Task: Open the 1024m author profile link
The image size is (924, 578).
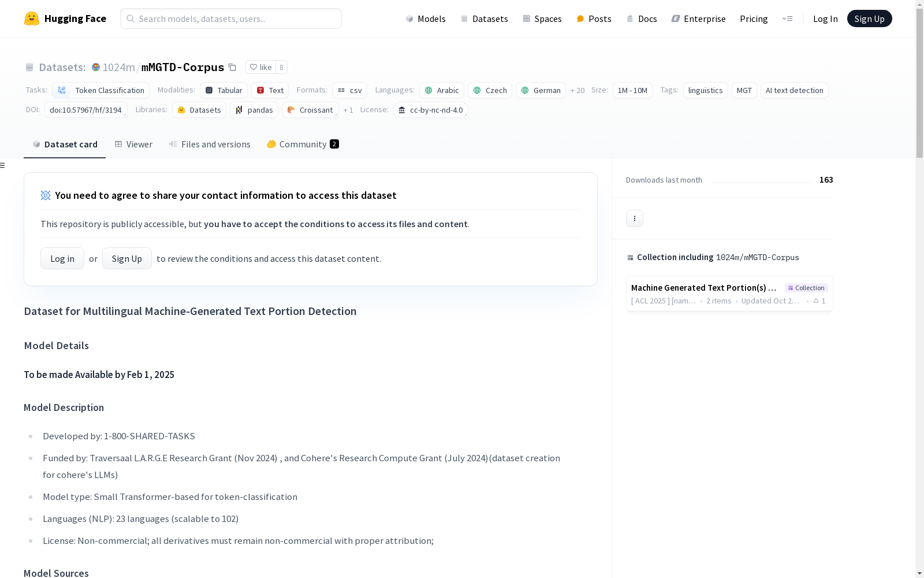Action: pos(118,67)
